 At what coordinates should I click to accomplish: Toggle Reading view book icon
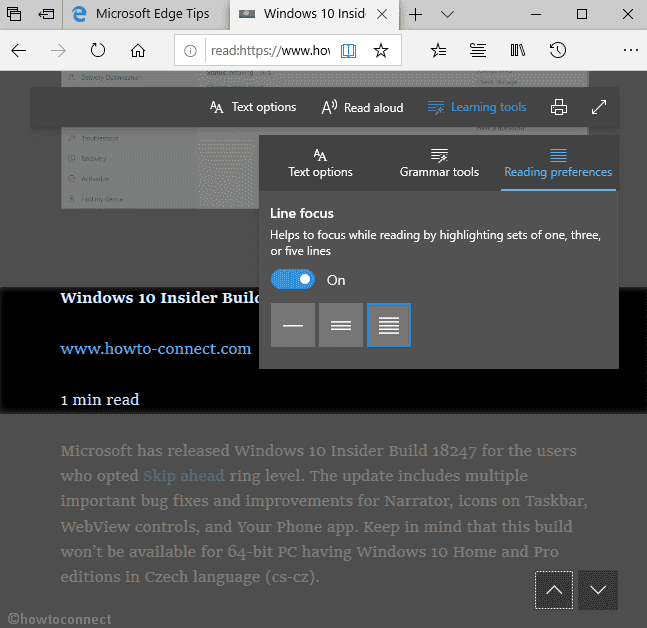coord(349,51)
